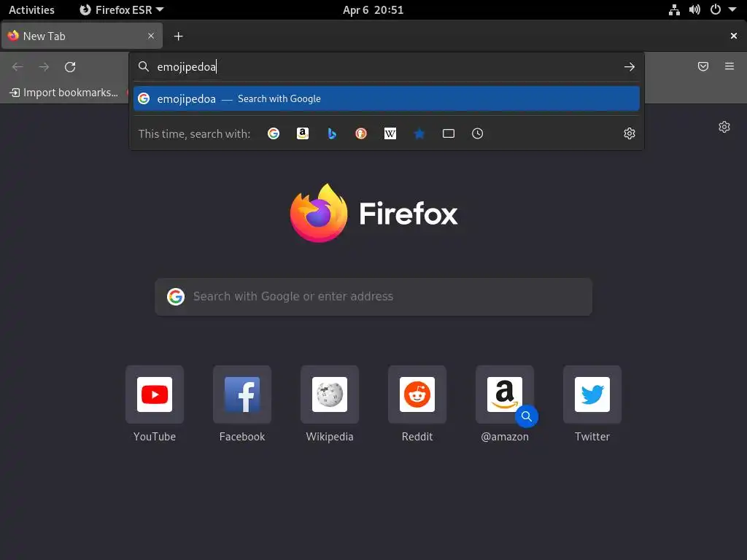Screen dimensions: 747x560
Task: Expand the system menu arrow
Action: coord(732,9)
